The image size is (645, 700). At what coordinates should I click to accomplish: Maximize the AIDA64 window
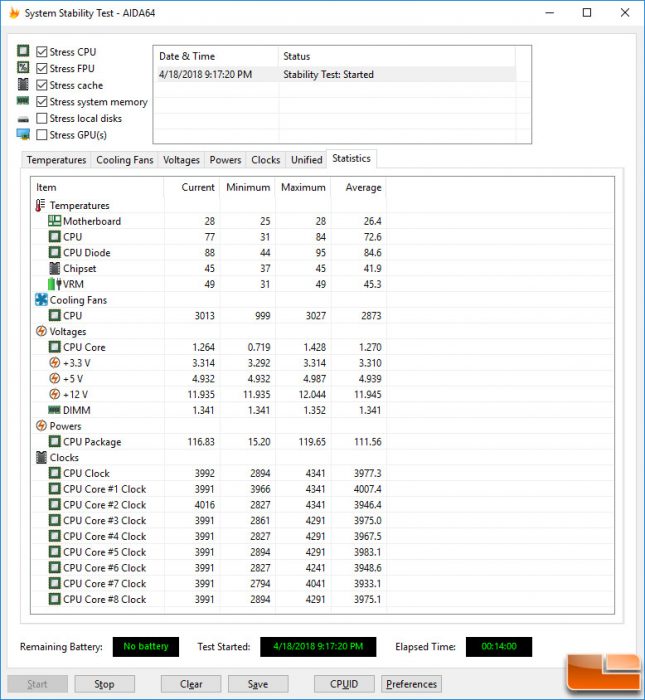(587, 13)
